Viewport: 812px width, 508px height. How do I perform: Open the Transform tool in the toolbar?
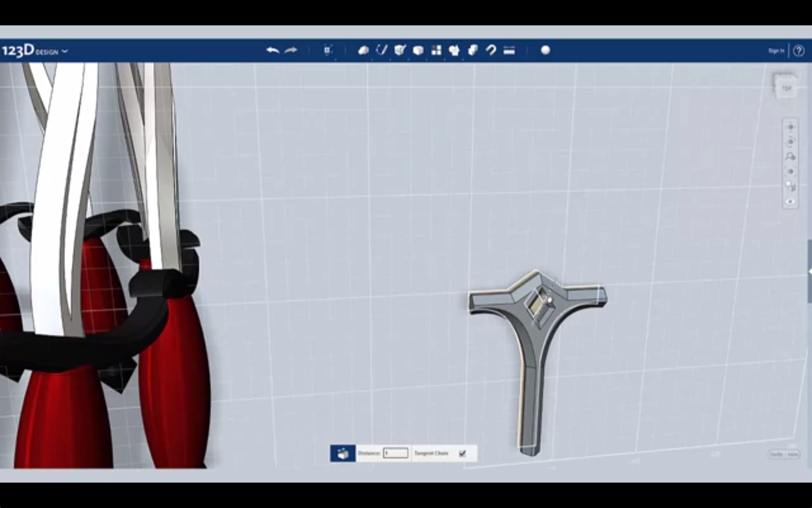(328, 50)
